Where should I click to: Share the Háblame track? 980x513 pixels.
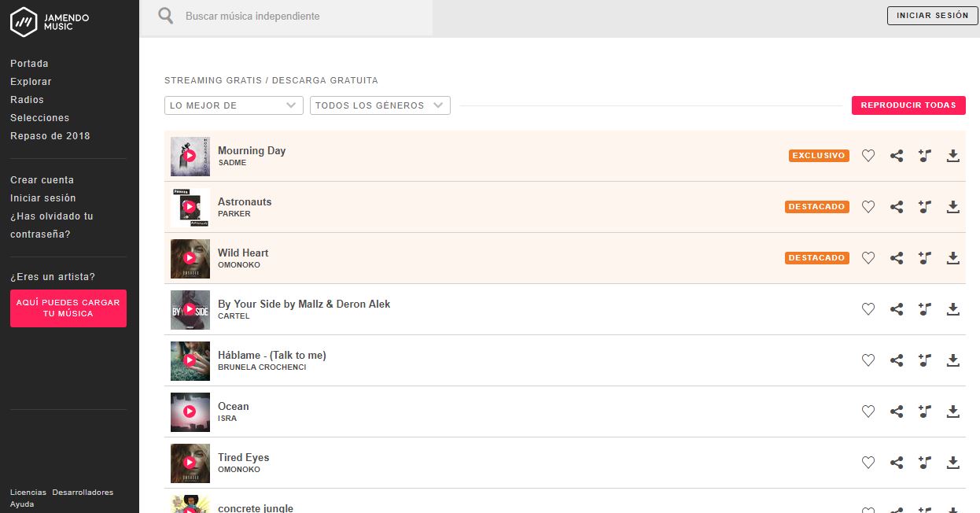[897, 360]
